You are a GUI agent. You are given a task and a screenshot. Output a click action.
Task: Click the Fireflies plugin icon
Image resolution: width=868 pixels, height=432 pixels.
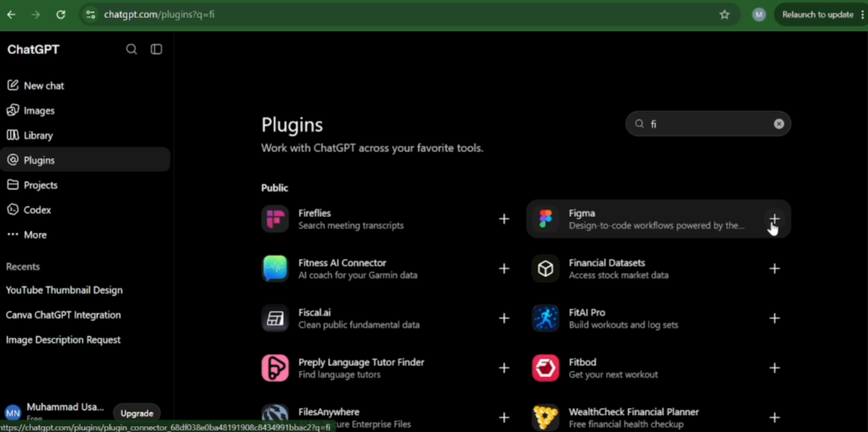click(275, 219)
